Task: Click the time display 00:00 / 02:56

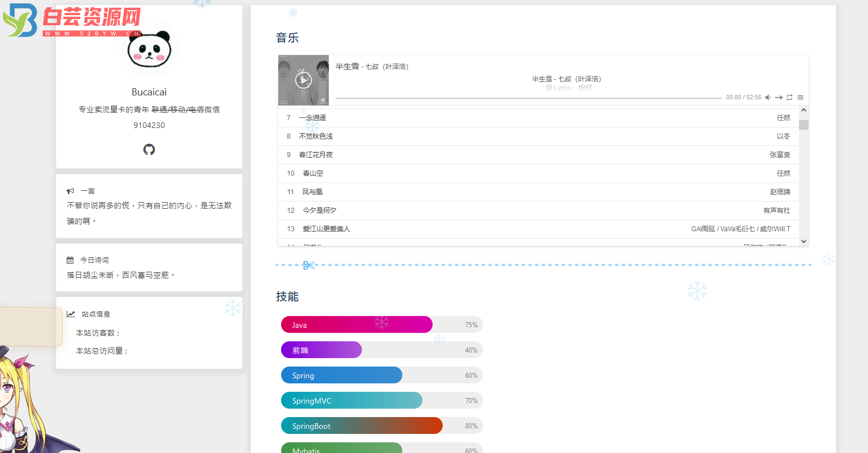Action: pyautogui.click(x=743, y=98)
